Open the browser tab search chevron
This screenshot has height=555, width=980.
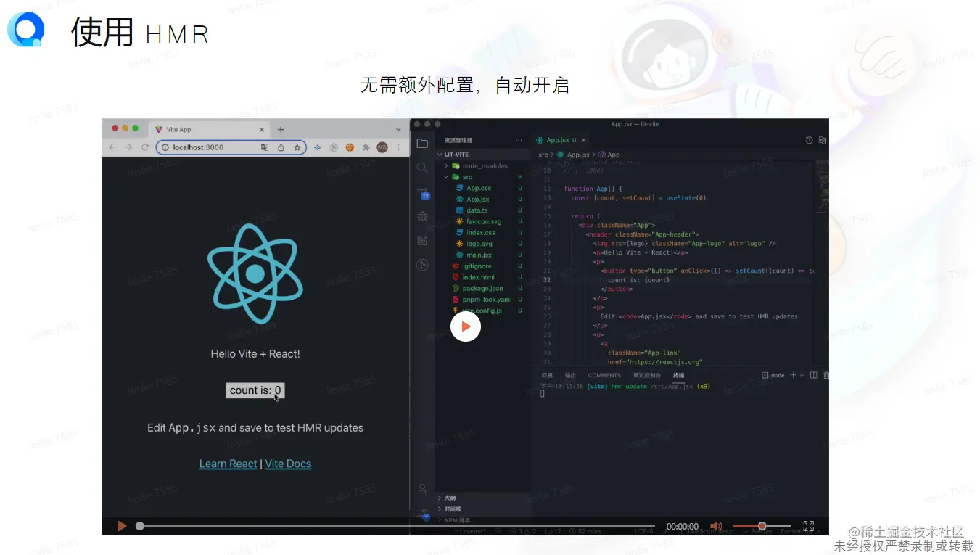click(x=398, y=129)
